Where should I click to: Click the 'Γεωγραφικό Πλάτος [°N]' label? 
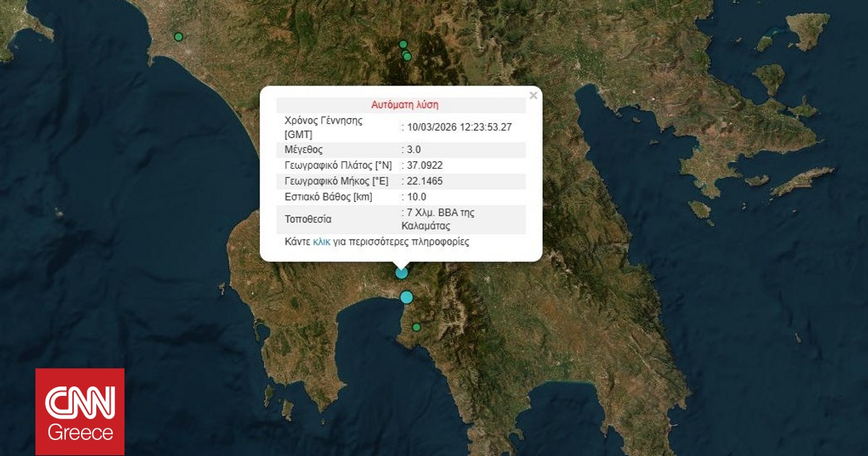tap(338, 166)
